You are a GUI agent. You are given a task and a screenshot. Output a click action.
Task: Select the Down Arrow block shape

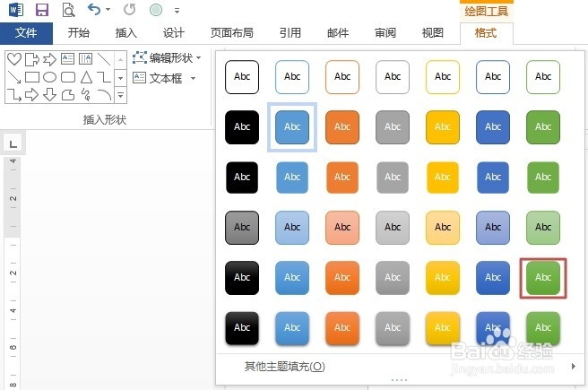pyautogui.click(x=49, y=95)
